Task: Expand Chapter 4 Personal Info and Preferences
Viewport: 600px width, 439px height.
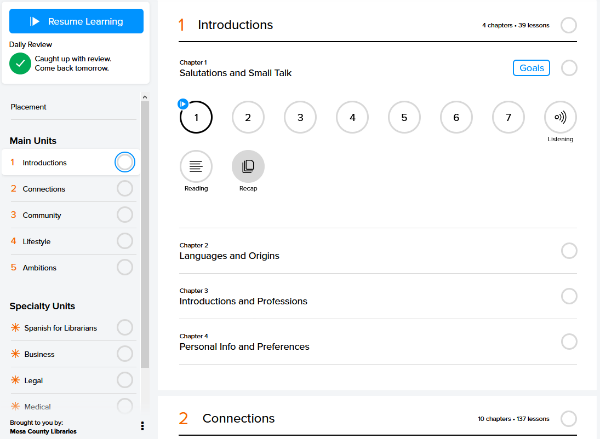Action: point(378,342)
